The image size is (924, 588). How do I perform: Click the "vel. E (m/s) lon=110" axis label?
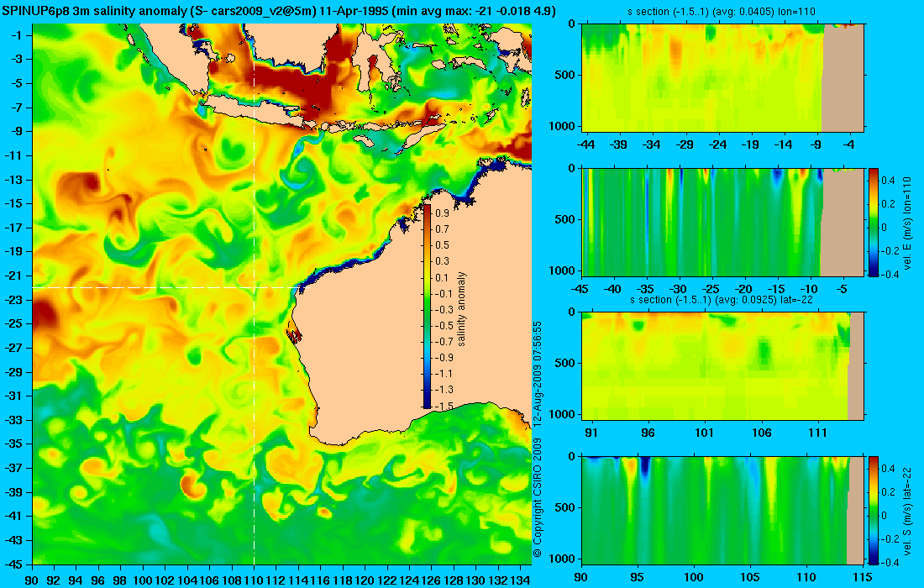[x=907, y=222]
